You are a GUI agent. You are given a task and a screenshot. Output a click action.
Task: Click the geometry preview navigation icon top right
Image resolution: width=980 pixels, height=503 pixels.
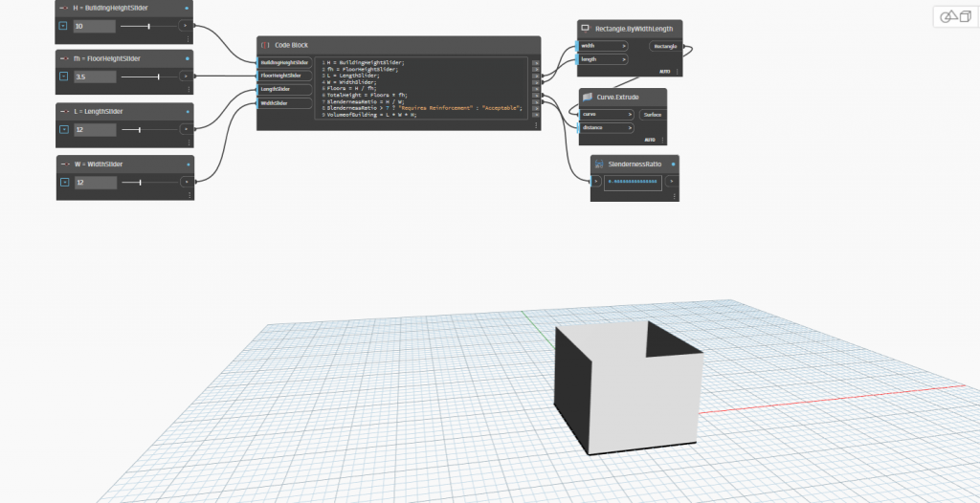coord(956,17)
